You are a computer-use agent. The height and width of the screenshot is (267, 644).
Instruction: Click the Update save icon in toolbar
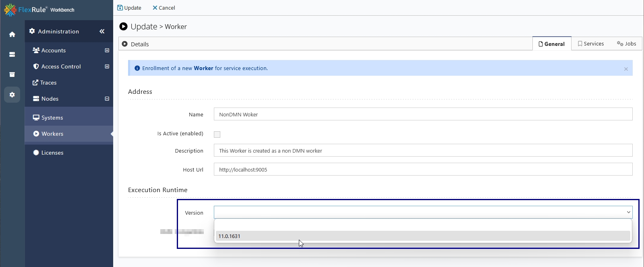[x=120, y=8]
